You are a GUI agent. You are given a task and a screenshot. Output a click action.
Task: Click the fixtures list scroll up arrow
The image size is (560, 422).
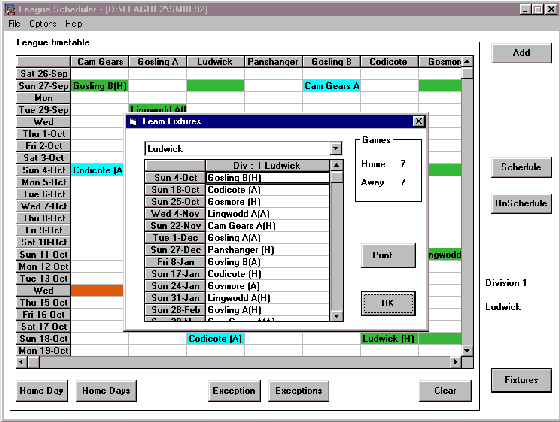click(x=336, y=165)
